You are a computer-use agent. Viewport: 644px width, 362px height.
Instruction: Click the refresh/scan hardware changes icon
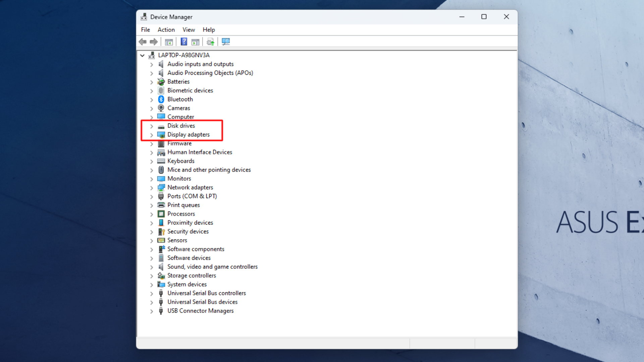226,42
